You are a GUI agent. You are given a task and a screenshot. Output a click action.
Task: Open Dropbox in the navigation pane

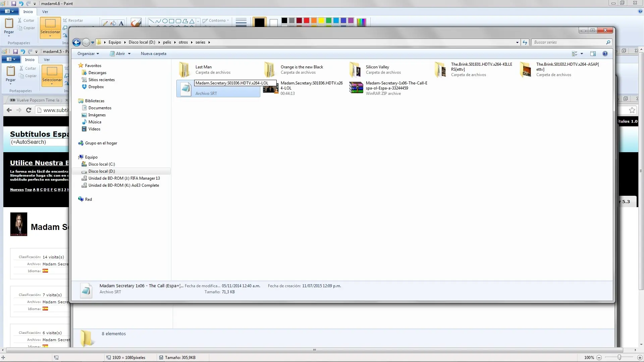pos(93,87)
